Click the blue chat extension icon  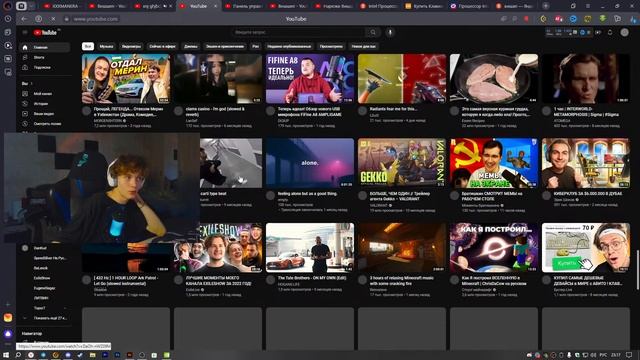click(573, 19)
